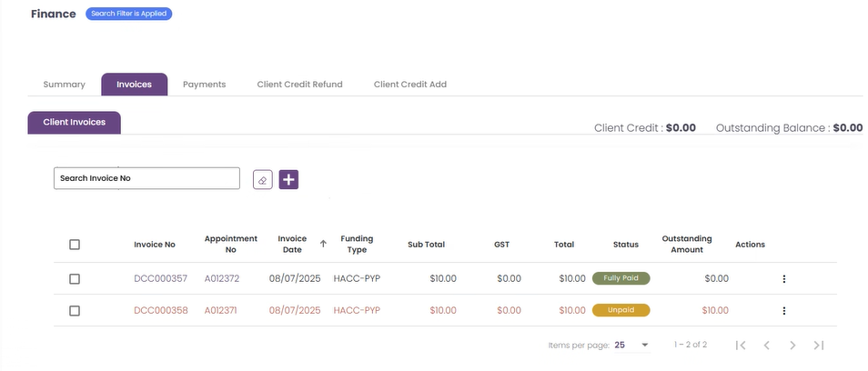Go to the next page arrow
Screen dimensions: 868x371
792,345
